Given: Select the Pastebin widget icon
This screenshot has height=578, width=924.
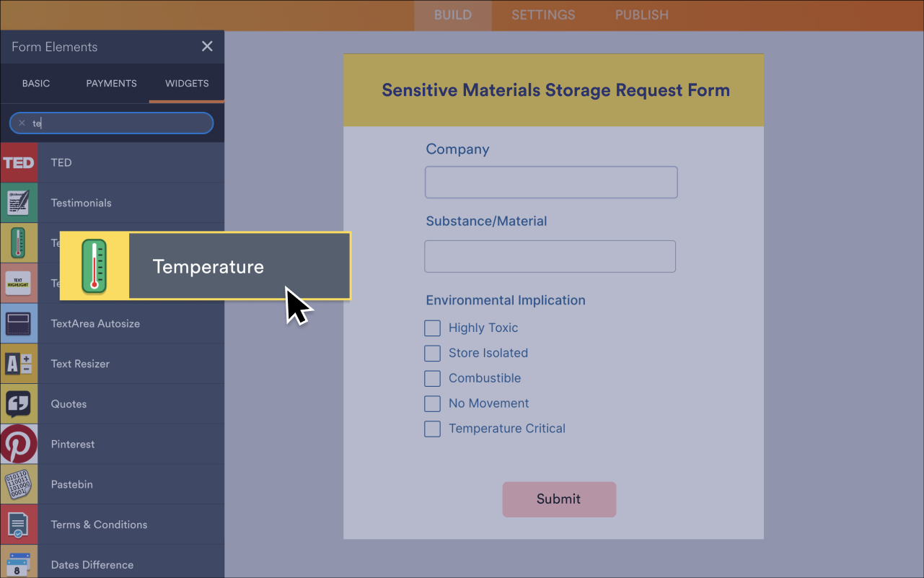Looking at the screenshot, I should coord(19,484).
